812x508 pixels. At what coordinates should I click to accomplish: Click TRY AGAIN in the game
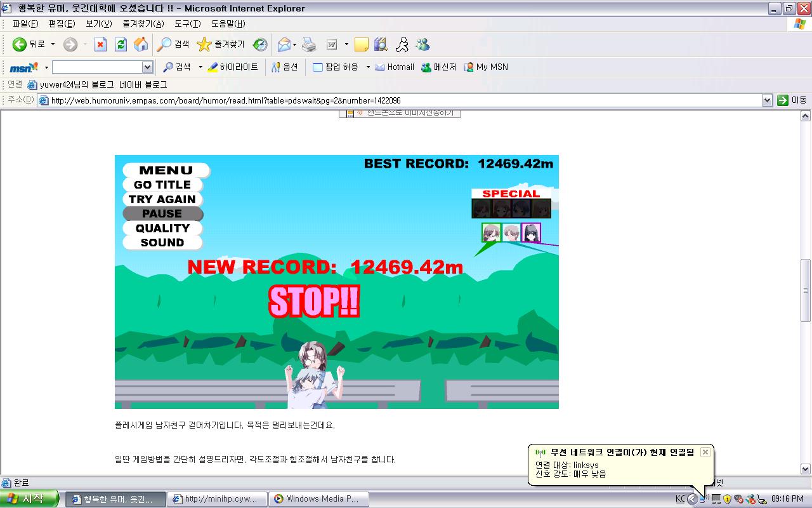click(x=162, y=199)
